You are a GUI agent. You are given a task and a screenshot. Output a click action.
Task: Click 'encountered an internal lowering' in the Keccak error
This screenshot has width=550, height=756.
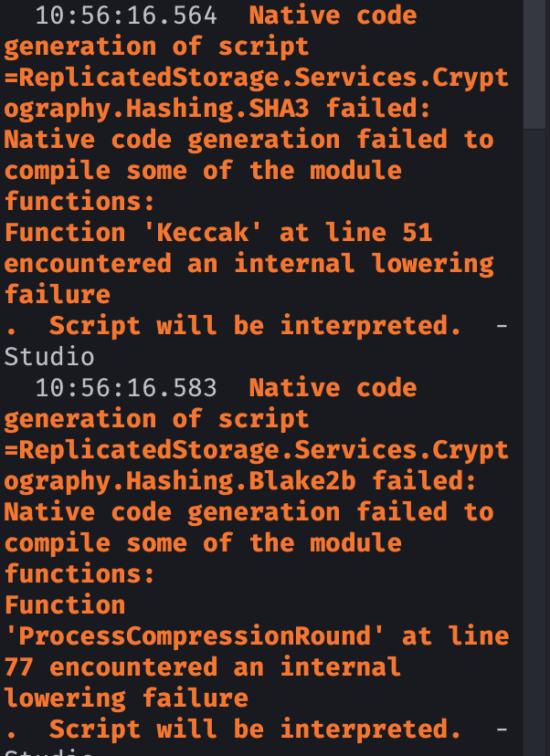click(x=249, y=264)
